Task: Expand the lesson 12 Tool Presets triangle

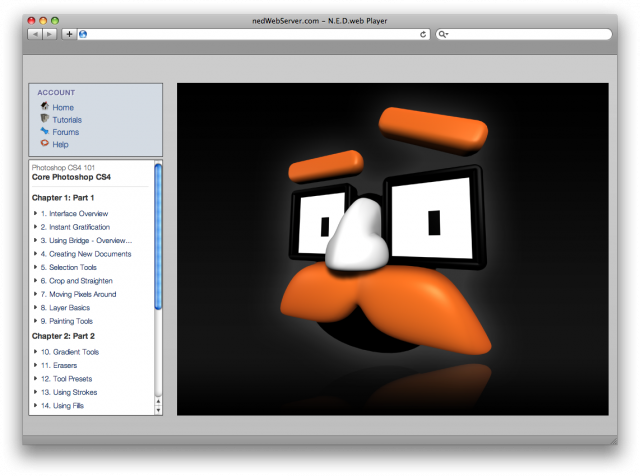Action: 36,378
